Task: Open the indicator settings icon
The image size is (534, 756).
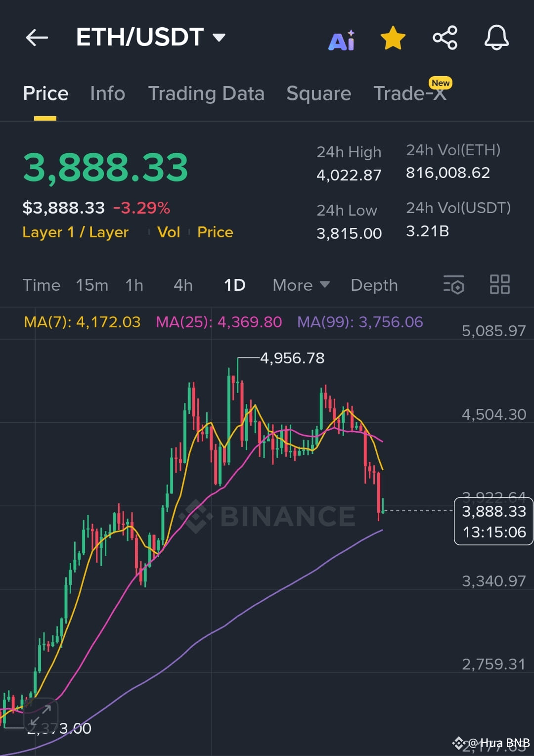Action: pyautogui.click(x=454, y=285)
